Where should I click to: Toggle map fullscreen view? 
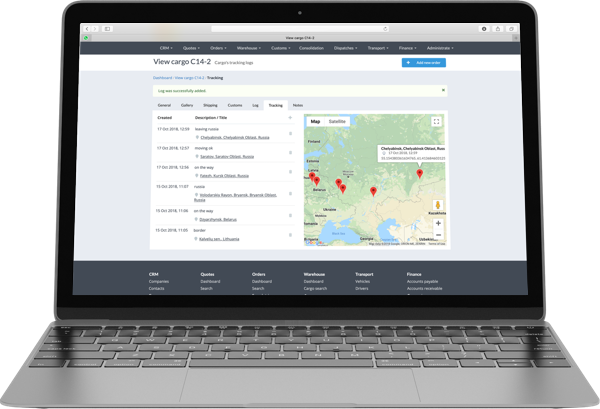tap(436, 122)
